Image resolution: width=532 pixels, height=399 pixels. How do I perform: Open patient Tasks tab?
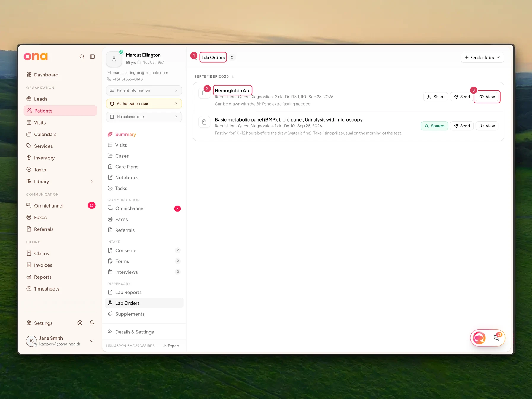(x=144, y=188)
